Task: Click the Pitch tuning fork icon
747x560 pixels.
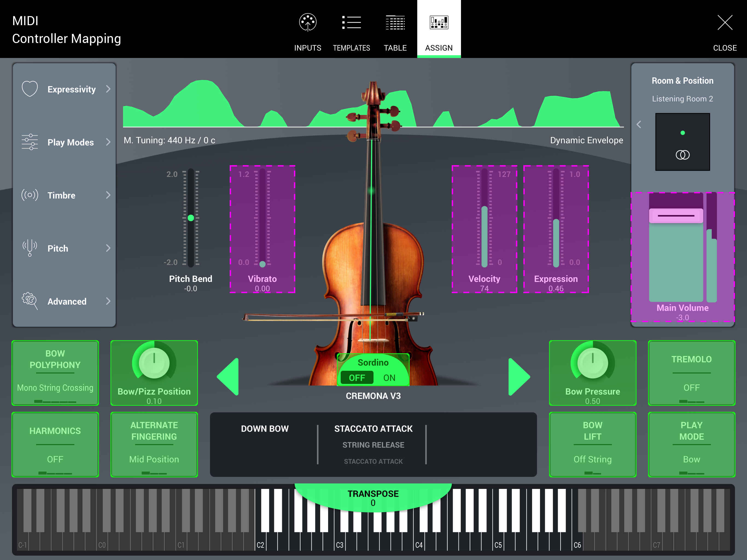Action: click(30, 248)
